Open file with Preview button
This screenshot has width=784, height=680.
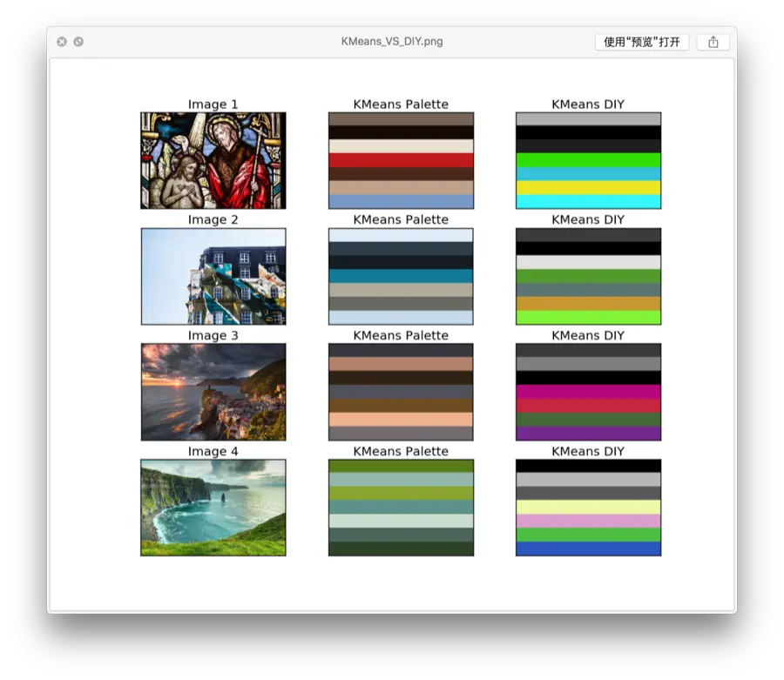(642, 42)
